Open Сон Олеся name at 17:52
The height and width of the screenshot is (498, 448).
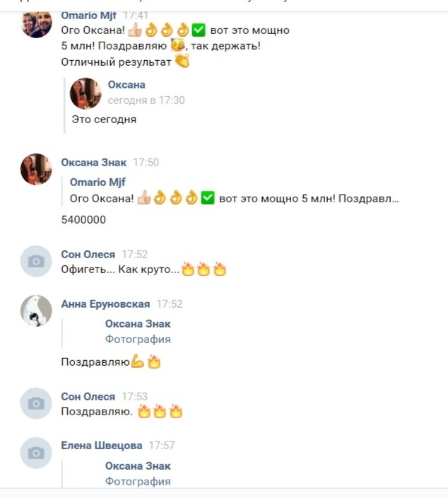[88, 254]
